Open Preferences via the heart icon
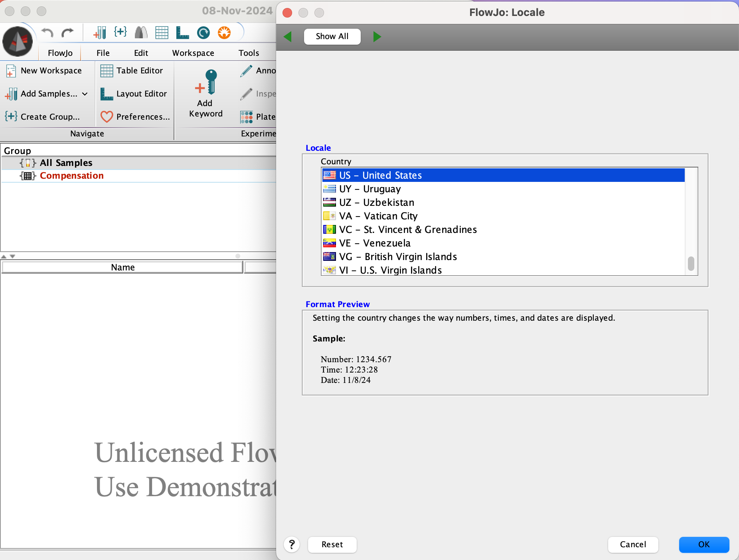Image resolution: width=739 pixels, height=560 pixels. tap(106, 116)
